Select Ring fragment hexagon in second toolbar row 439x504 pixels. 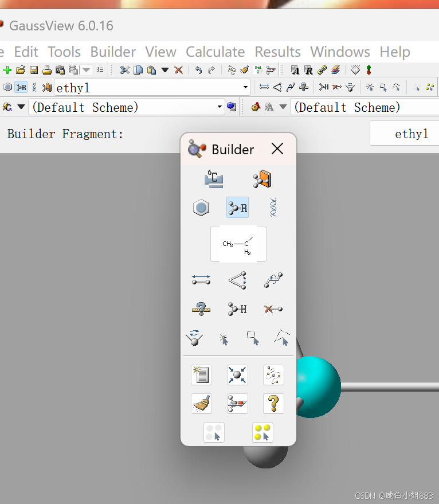coord(7,87)
